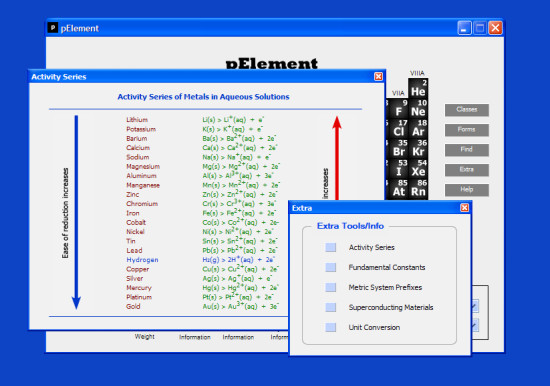550x386 pixels.
Task: Click the Radon (Rn) element tile
Action: coord(418,188)
